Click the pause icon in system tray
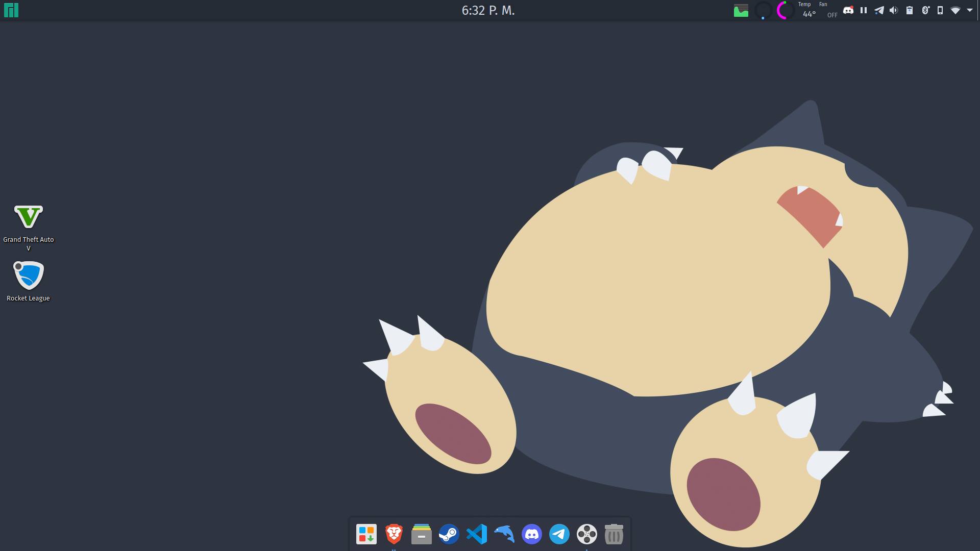The width and height of the screenshot is (980, 551). (864, 10)
